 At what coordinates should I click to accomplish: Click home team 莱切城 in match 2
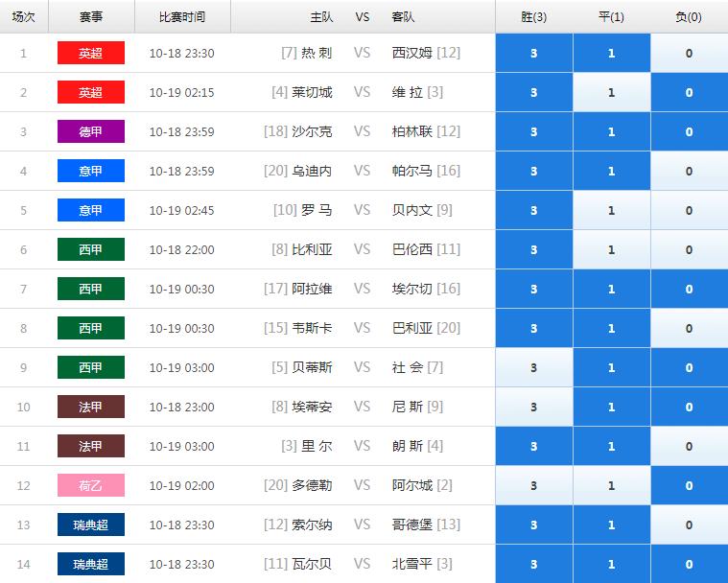[x=312, y=92]
